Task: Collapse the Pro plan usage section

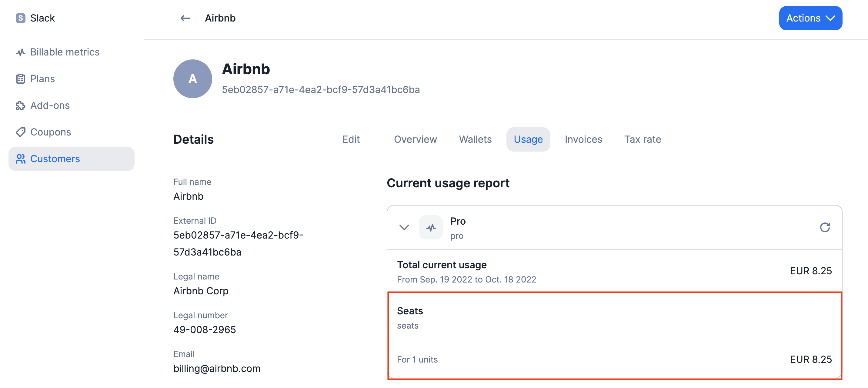Action: pyautogui.click(x=404, y=228)
